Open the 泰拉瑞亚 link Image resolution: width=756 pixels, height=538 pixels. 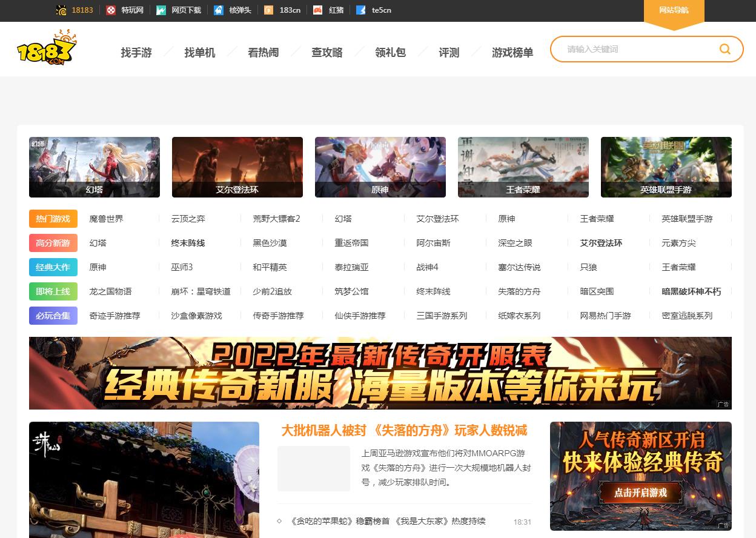click(x=352, y=267)
